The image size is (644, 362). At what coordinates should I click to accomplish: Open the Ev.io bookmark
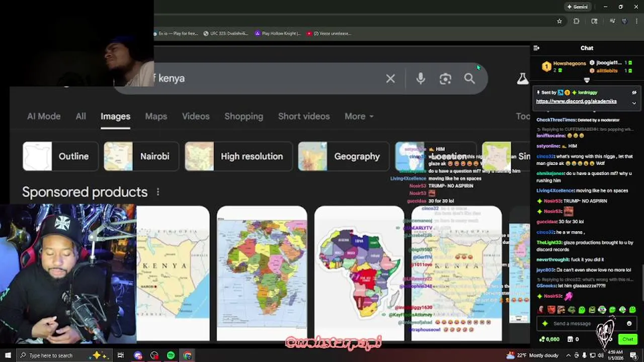(x=177, y=34)
